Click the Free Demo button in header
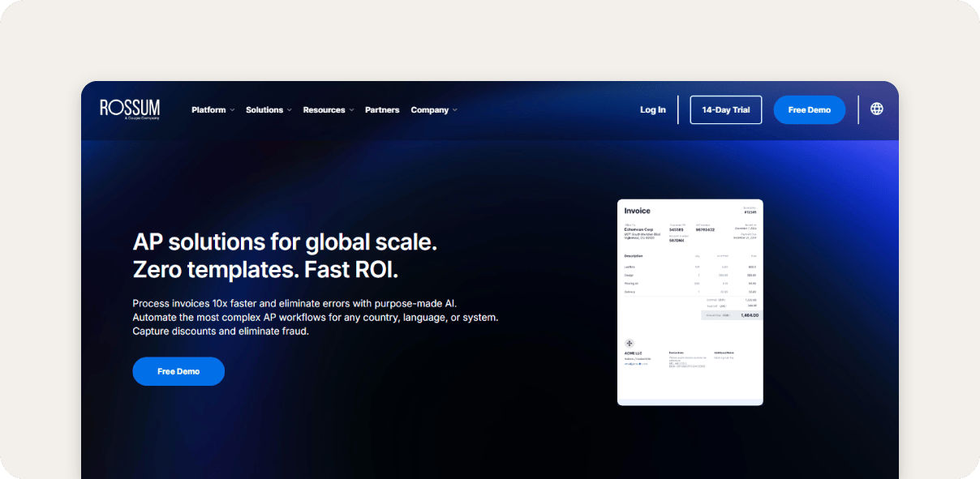 tap(810, 109)
